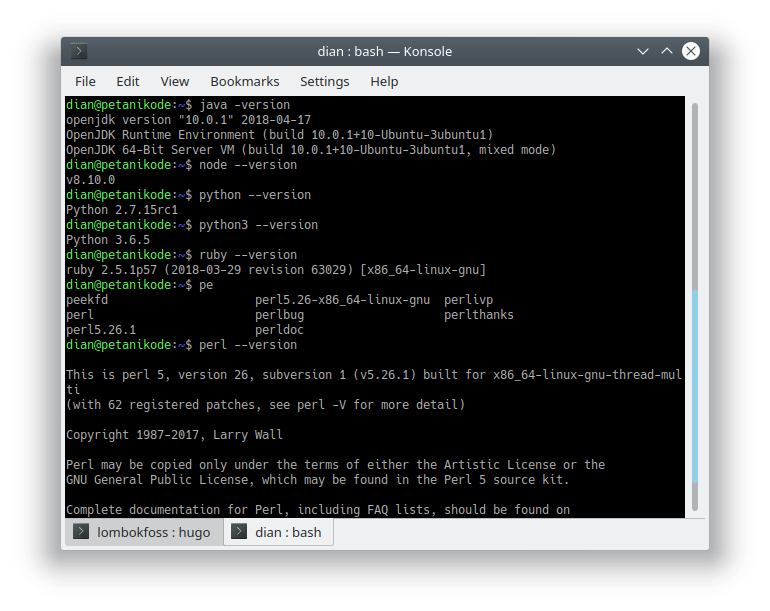This screenshot has width=770, height=611.
Task: Click 'perlivp' in the completion list
Action: [x=468, y=300]
